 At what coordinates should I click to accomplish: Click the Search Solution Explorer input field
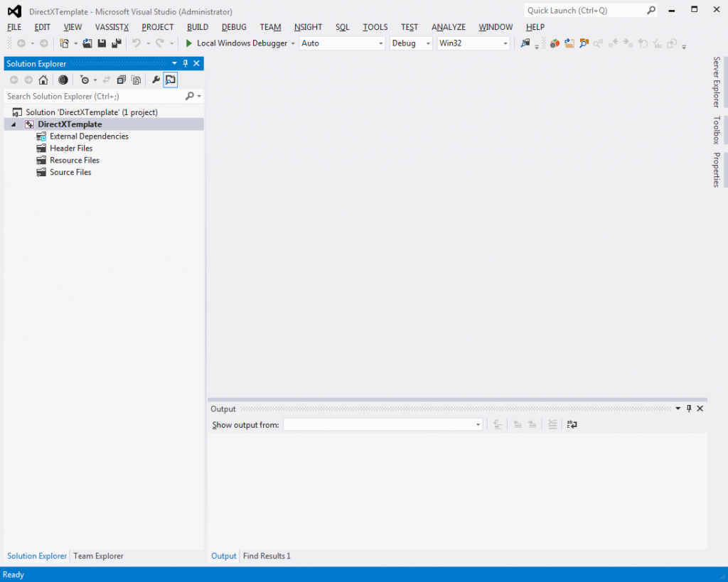(x=95, y=96)
